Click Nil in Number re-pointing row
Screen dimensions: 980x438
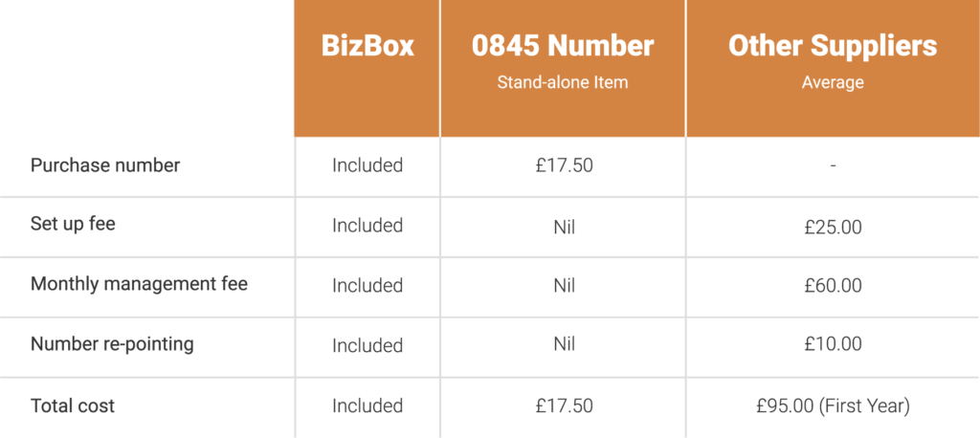[x=564, y=345]
